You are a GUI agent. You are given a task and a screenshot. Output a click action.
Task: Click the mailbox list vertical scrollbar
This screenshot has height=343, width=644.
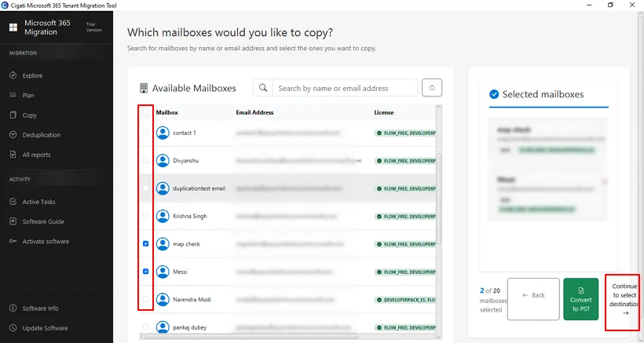439,199
